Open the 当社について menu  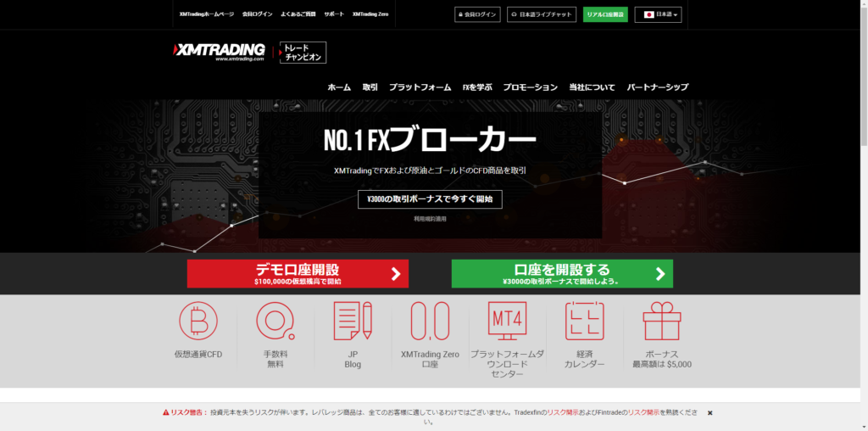[x=592, y=87]
